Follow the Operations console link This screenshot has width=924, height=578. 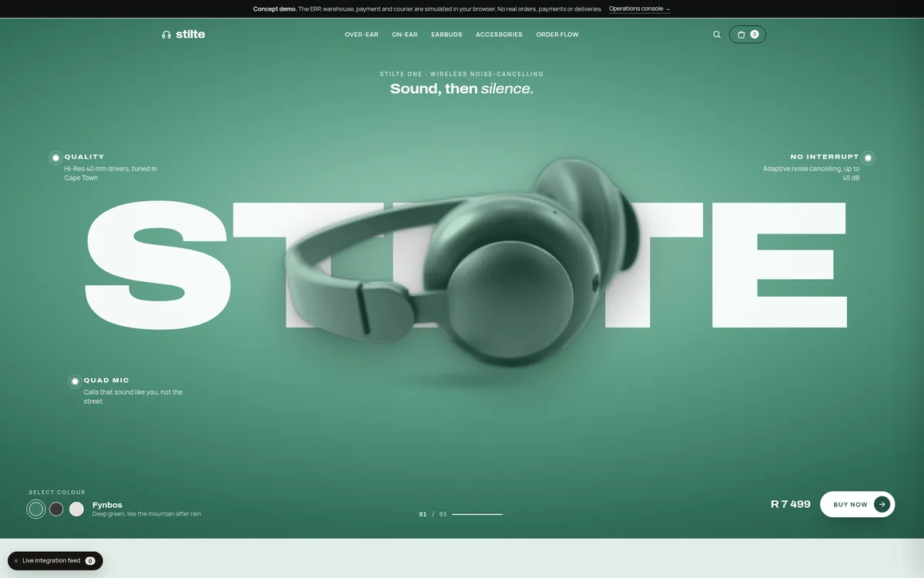click(640, 9)
